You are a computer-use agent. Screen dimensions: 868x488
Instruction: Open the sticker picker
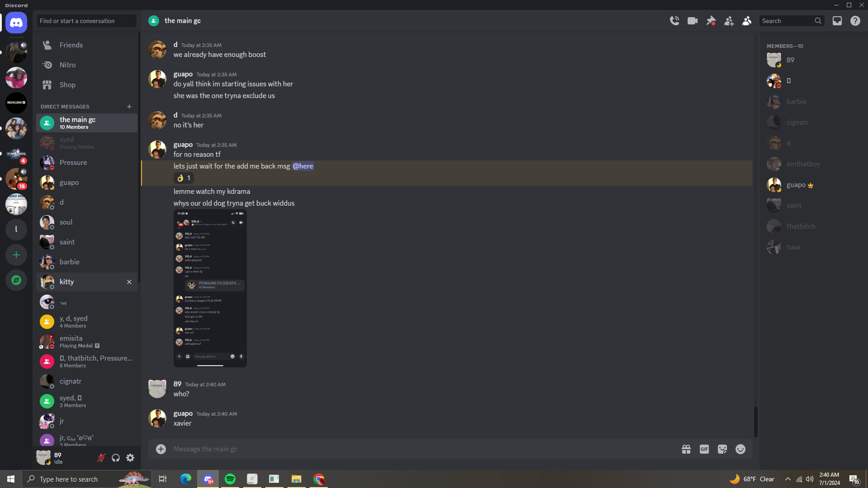(x=722, y=449)
